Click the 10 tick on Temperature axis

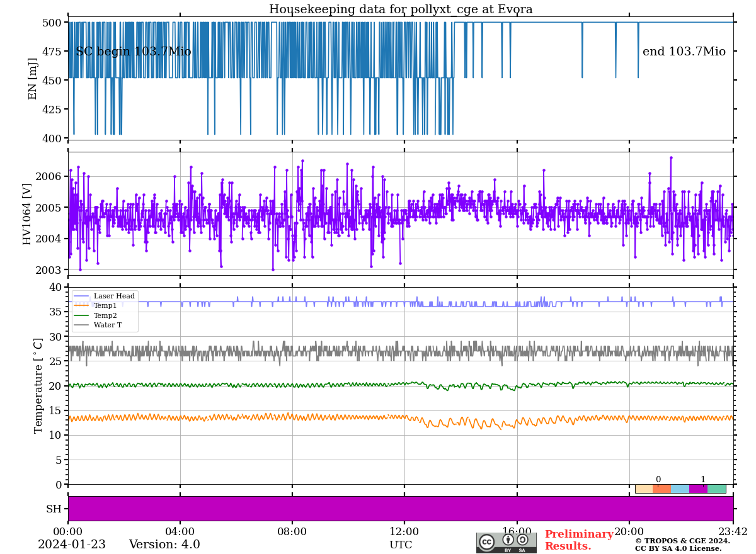55,435
